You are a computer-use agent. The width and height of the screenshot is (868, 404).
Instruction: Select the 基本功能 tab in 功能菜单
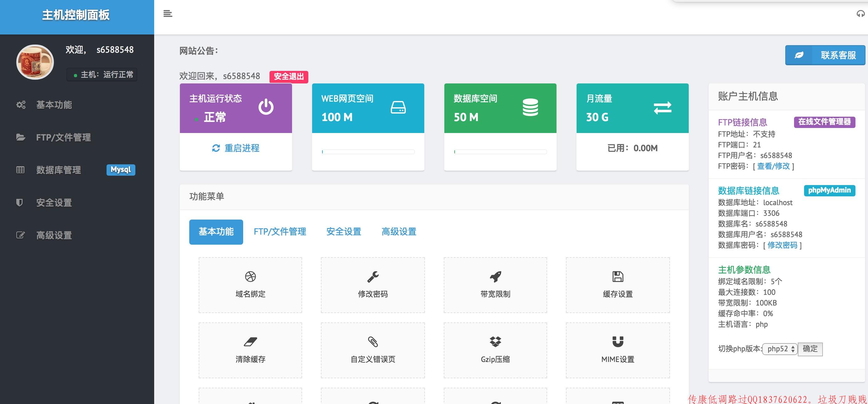tap(216, 232)
